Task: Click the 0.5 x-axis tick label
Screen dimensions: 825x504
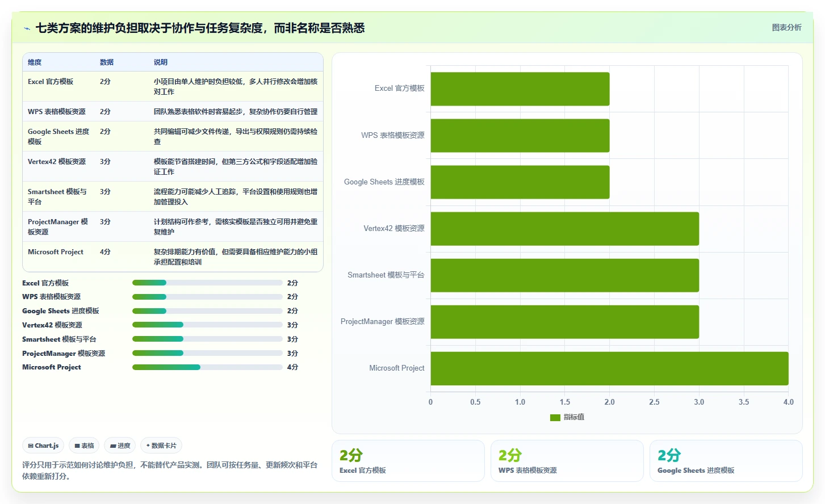Action: (x=475, y=402)
